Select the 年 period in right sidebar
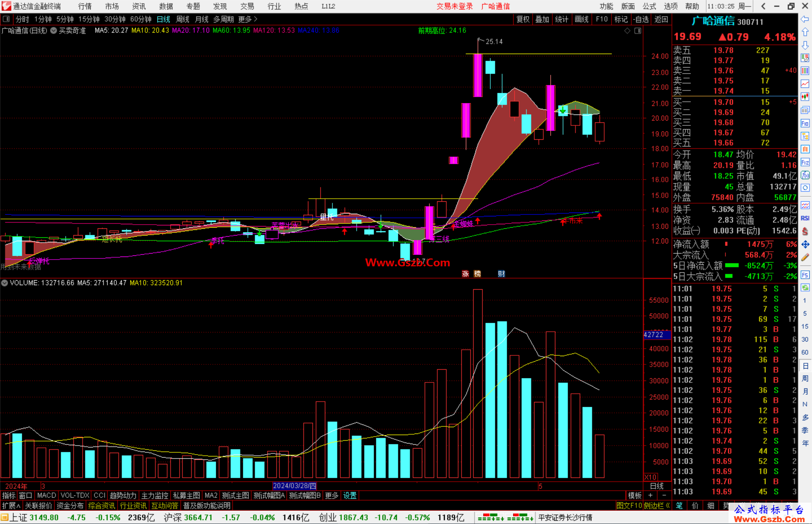Image resolution: width=812 pixels, height=524 pixels. tap(805, 443)
